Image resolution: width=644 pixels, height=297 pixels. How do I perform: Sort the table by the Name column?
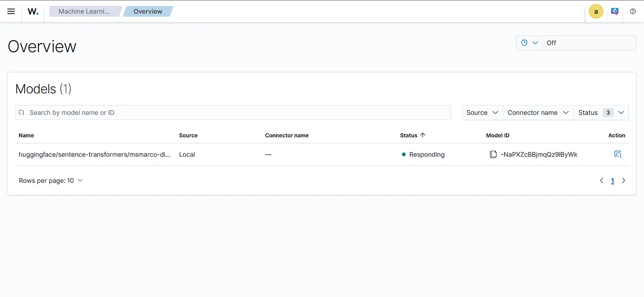(26, 135)
